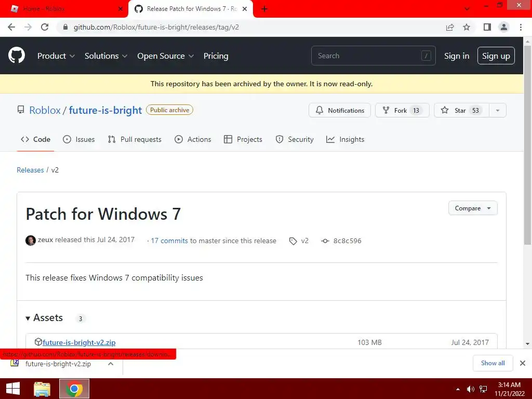Expand download options chevron for future-is-bright-v2.zip

[x=111, y=364]
